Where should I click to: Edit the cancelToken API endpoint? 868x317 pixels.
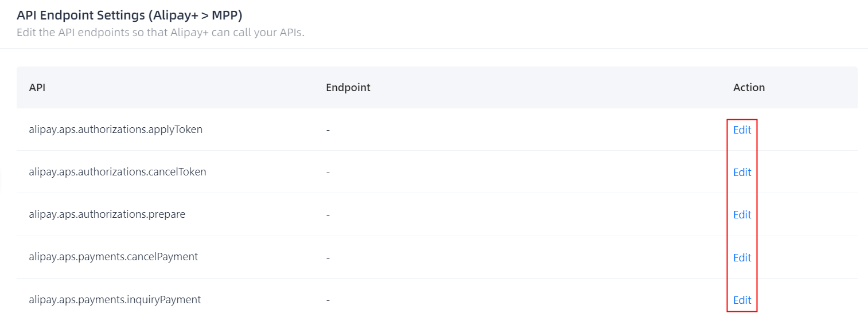tap(742, 173)
